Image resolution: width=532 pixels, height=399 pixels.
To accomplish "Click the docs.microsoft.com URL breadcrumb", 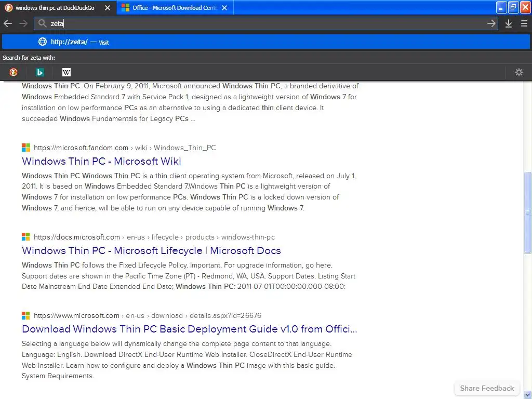I will click(154, 237).
